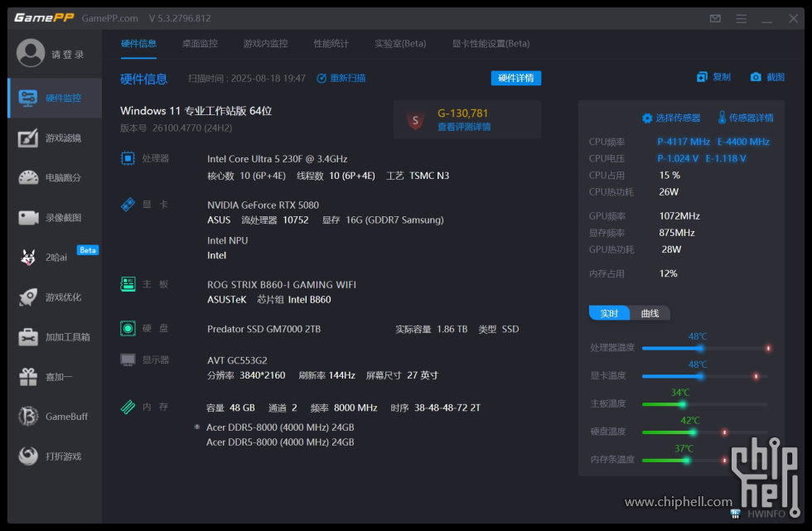
Task: Select the 硬件信息 tab
Action: click(x=139, y=43)
